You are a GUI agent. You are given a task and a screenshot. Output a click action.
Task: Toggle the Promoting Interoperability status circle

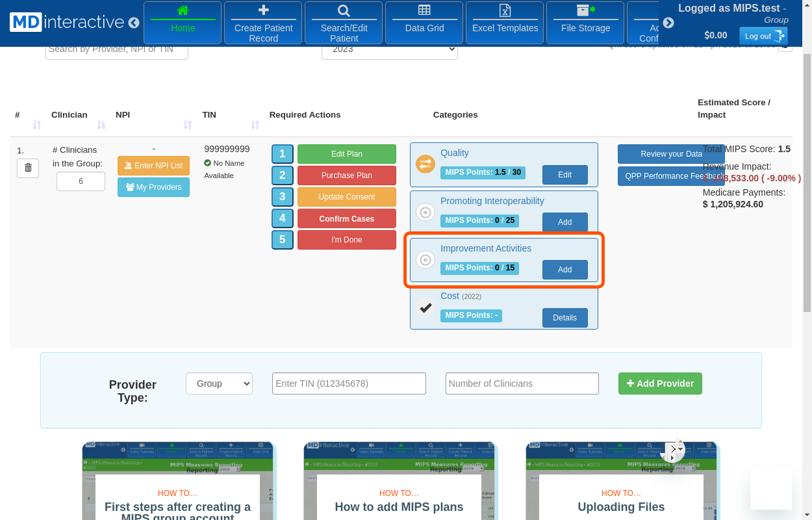(x=425, y=213)
